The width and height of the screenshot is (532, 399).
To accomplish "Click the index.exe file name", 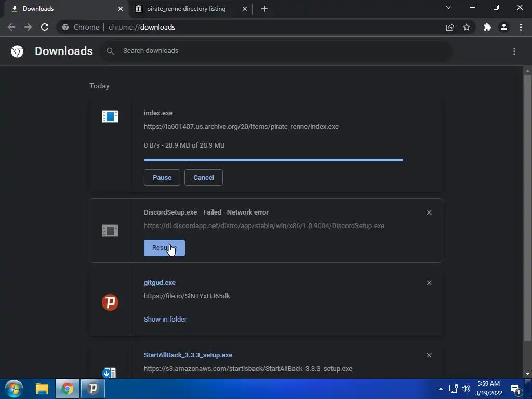I will pyautogui.click(x=158, y=113).
